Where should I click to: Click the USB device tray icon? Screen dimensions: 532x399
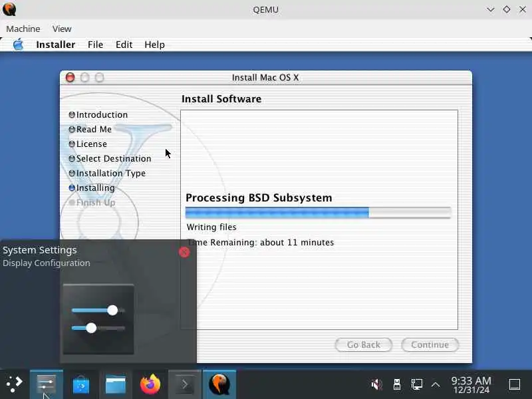396,384
